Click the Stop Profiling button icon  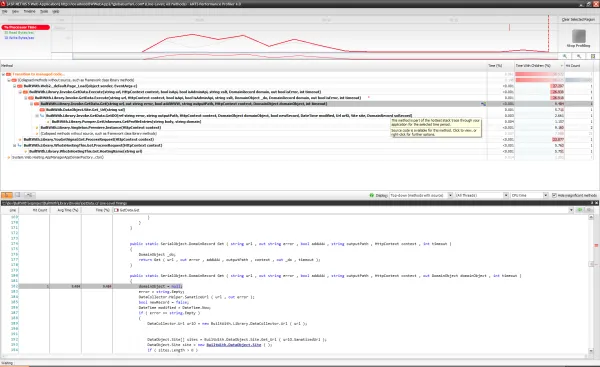pyautogui.click(x=579, y=36)
